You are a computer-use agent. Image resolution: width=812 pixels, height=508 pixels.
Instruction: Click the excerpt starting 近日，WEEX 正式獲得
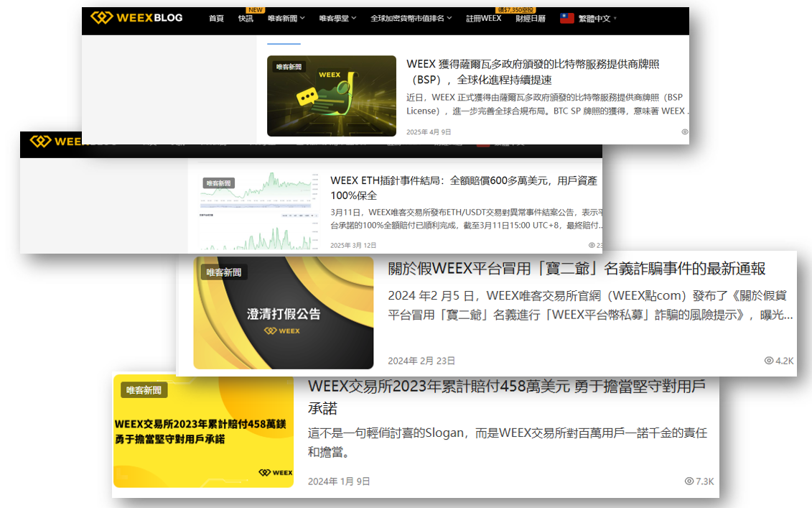click(547, 104)
